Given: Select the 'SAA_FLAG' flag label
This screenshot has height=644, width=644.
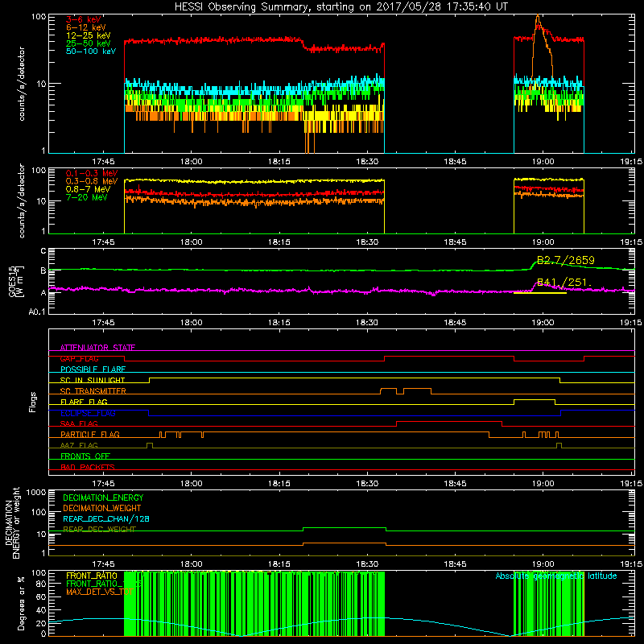Looking at the screenshot, I should (79, 423).
